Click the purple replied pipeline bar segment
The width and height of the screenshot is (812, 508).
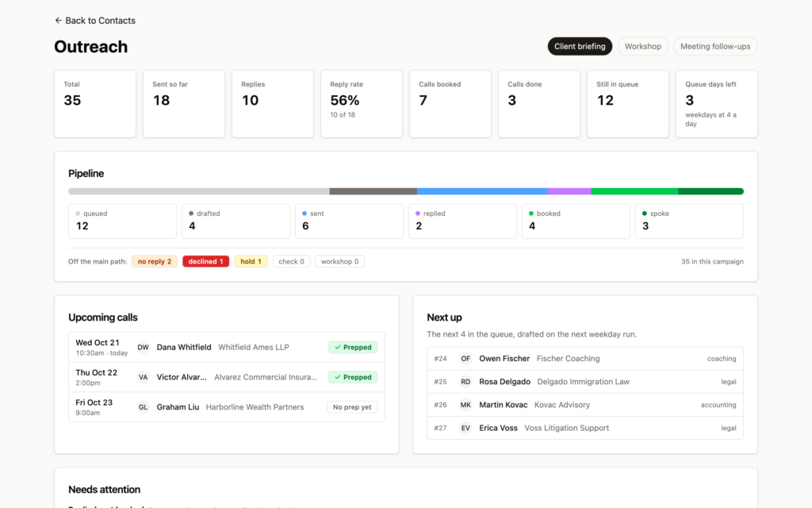(x=569, y=191)
